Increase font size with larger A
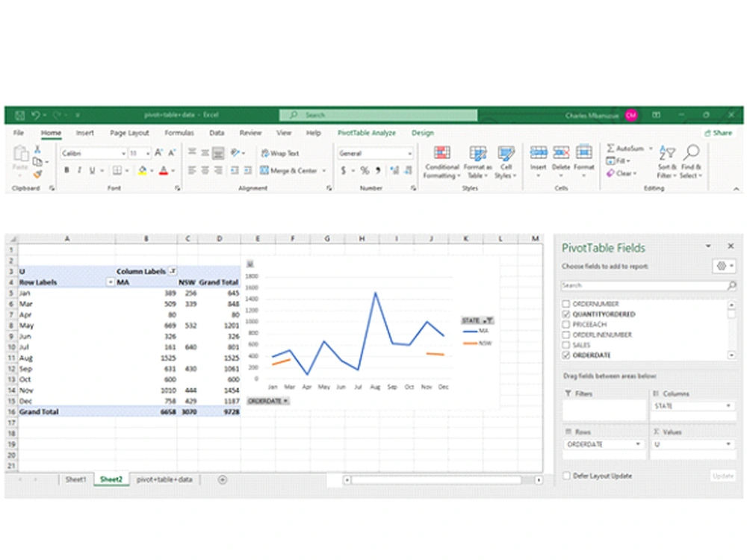747x560 pixels. tap(158, 153)
